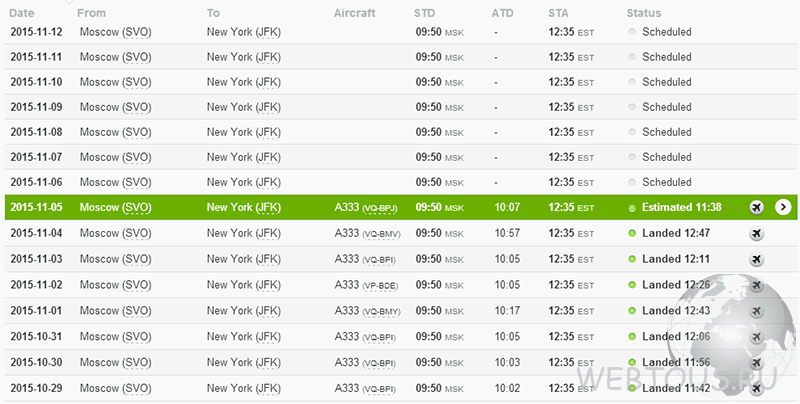Open aircraft registration VQ-BPJ link

(380, 208)
